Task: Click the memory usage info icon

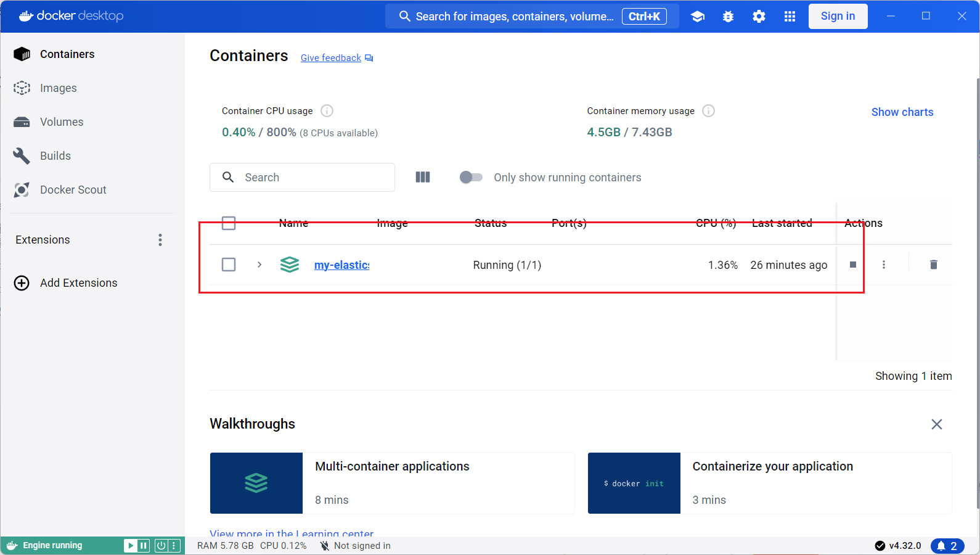Action: click(x=709, y=111)
